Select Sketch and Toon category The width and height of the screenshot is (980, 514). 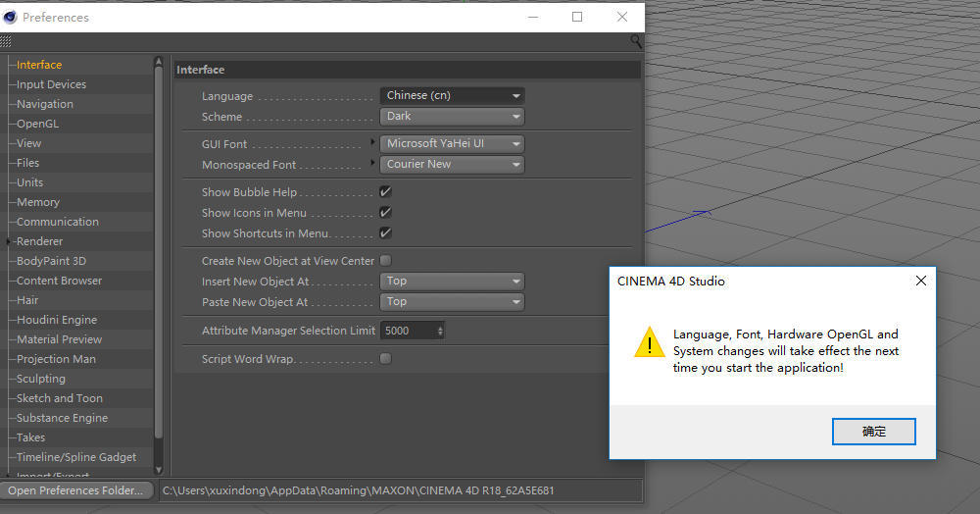tap(60, 398)
